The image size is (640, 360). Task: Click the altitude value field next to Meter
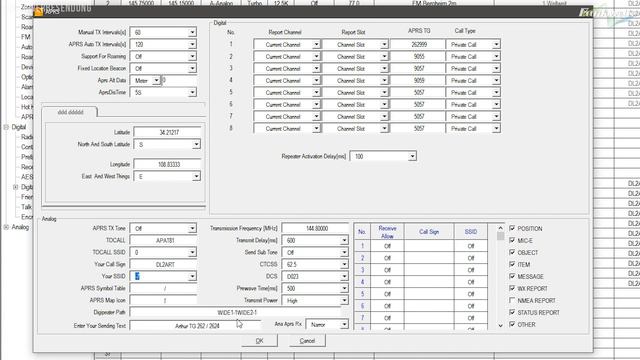tap(180, 80)
